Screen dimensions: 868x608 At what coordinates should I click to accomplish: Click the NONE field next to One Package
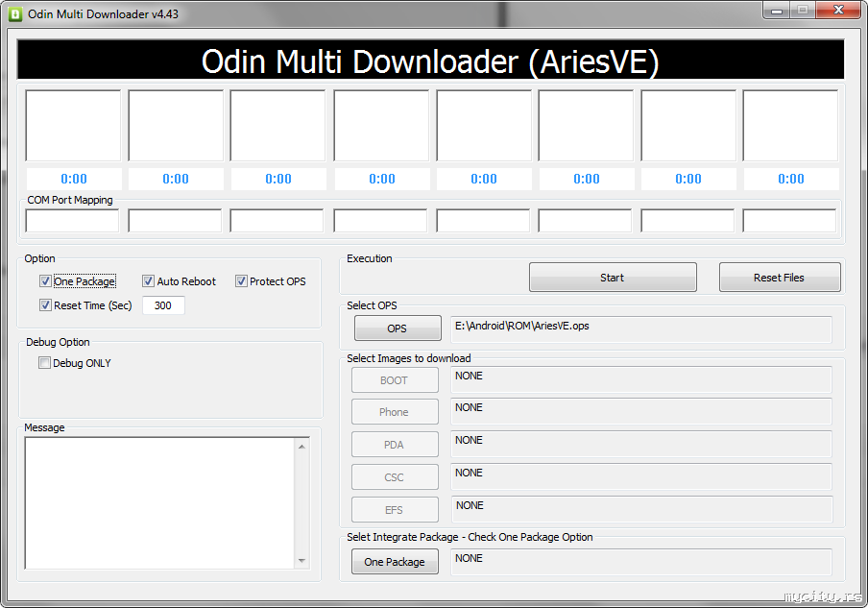point(641,562)
